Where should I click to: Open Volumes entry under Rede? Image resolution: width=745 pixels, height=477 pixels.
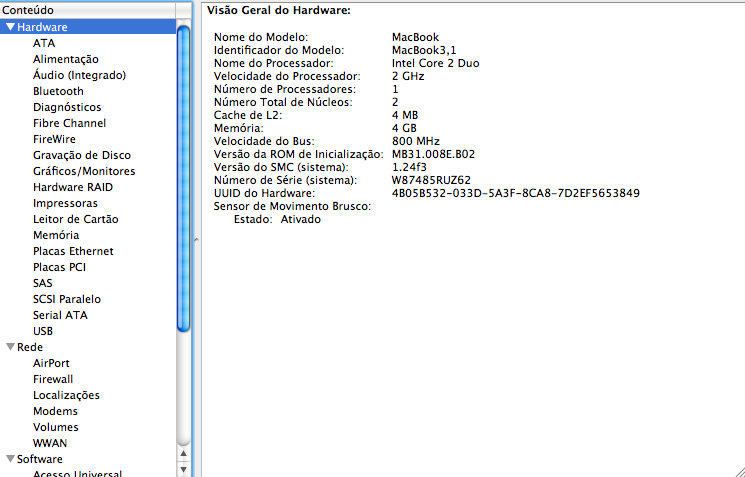pos(56,428)
